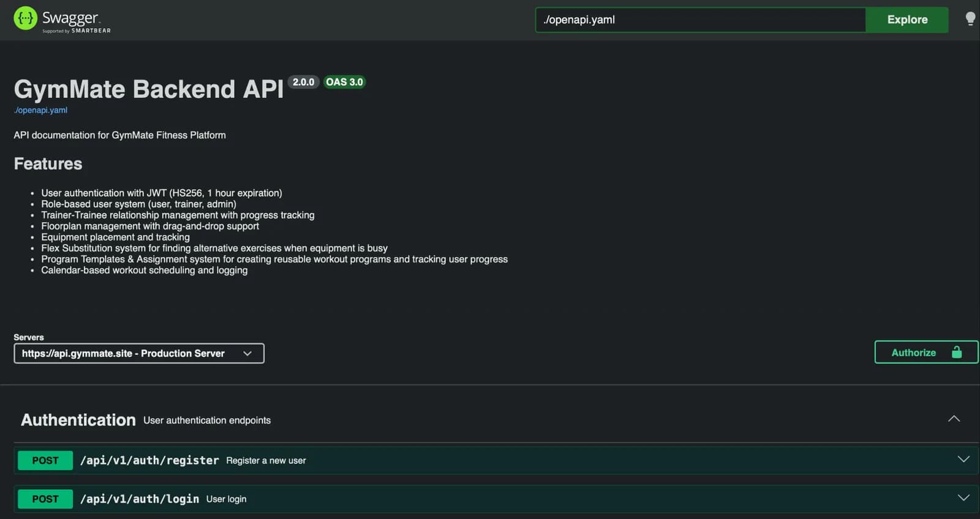Click the 'Register a new user' summary
This screenshot has height=519, width=980.
click(266, 460)
